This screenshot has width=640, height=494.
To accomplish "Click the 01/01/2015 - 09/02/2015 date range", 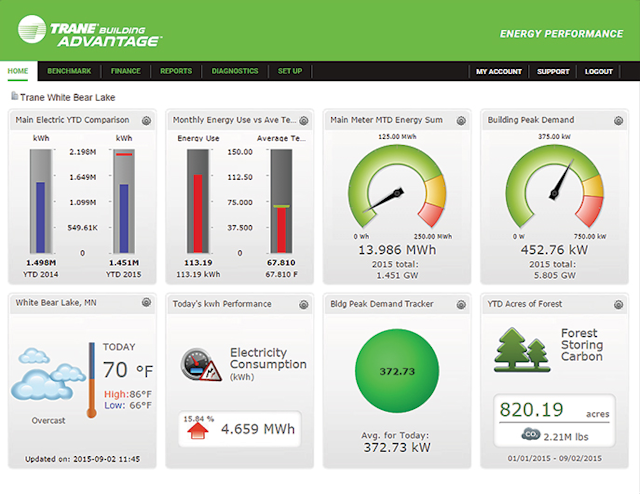I will 554,458.
